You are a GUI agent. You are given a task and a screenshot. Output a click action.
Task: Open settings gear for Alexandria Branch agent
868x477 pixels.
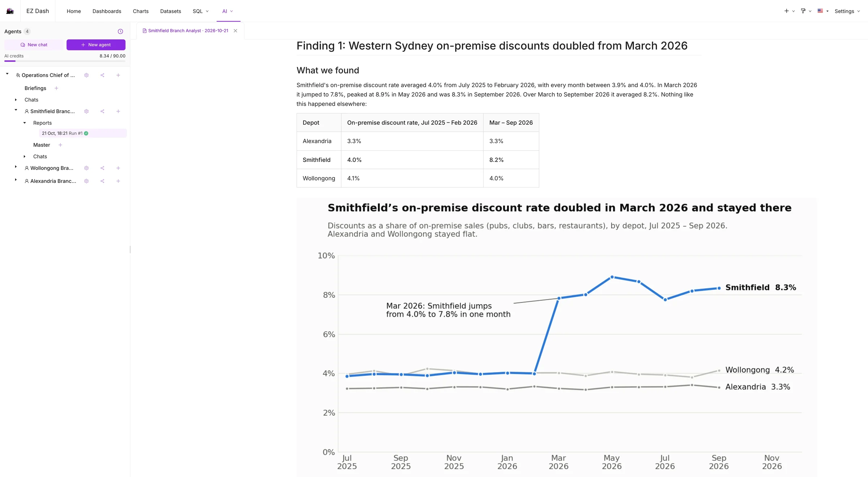point(86,181)
